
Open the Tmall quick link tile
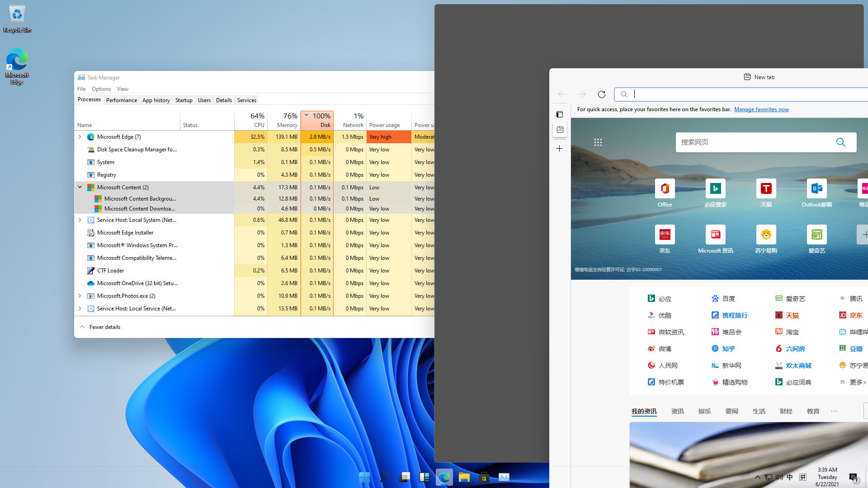click(766, 193)
